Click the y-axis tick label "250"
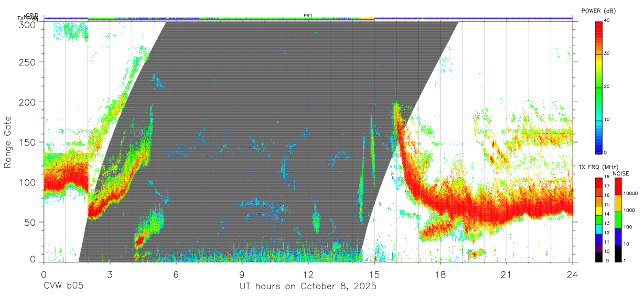This screenshot has height=297, width=644. 28,62
